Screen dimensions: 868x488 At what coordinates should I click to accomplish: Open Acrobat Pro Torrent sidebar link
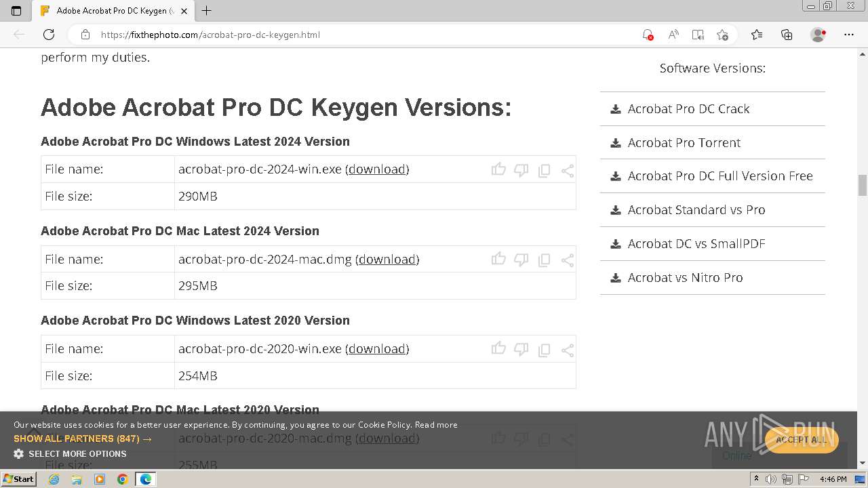(x=684, y=142)
